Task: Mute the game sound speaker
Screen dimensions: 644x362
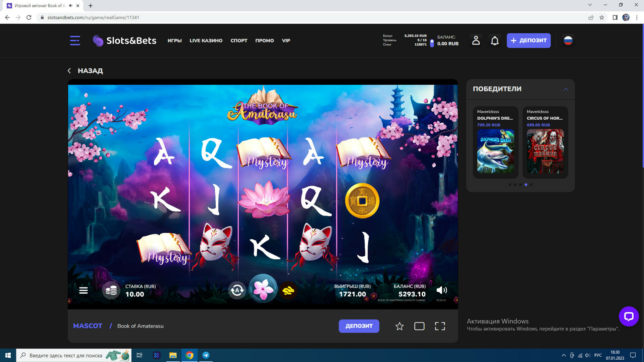Action: point(441,290)
